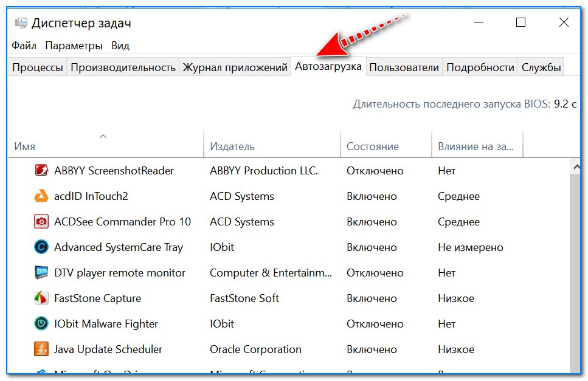Go to the Службы tab
The height and width of the screenshot is (381, 588).
pyautogui.click(x=541, y=67)
